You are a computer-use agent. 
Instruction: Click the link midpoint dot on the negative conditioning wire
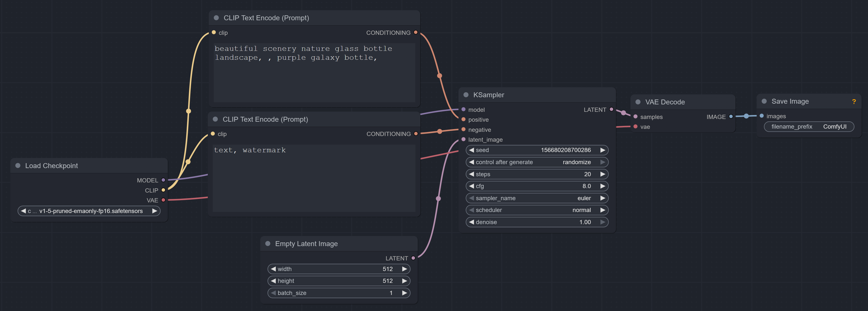439,131
